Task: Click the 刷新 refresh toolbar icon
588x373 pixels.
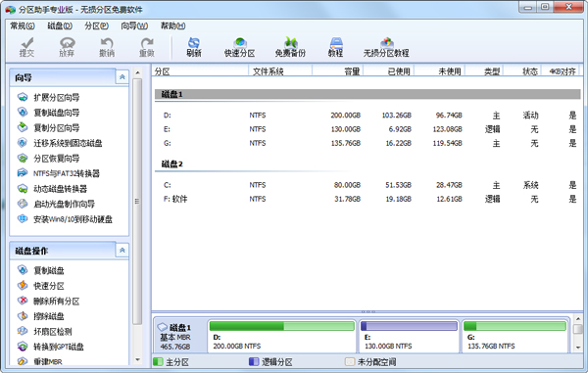Action: point(194,47)
